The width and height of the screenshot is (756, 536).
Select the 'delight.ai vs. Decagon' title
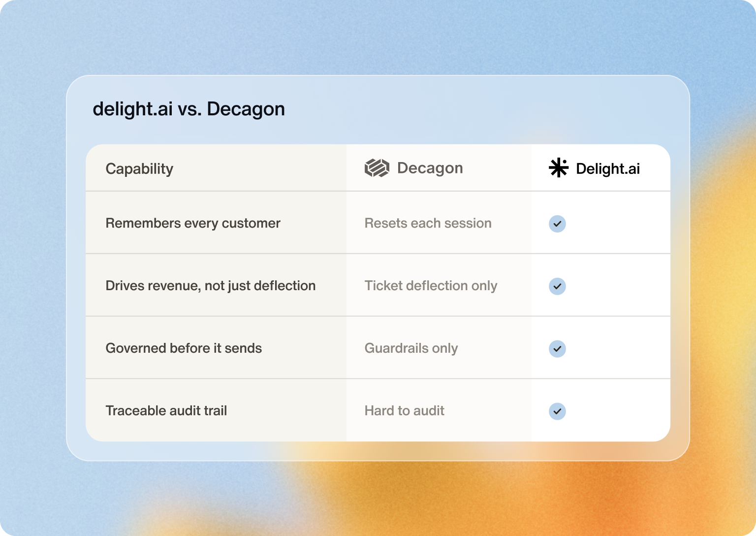pyautogui.click(x=189, y=109)
